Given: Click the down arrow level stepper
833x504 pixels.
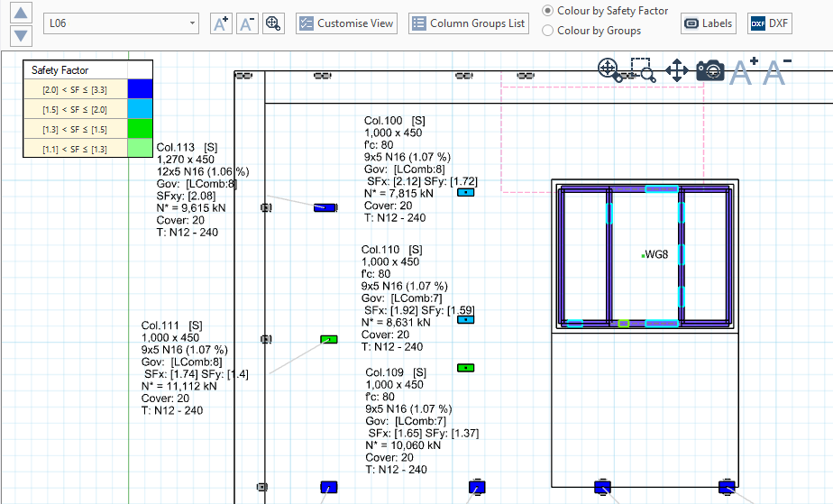Looking at the screenshot, I should point(23,35).
